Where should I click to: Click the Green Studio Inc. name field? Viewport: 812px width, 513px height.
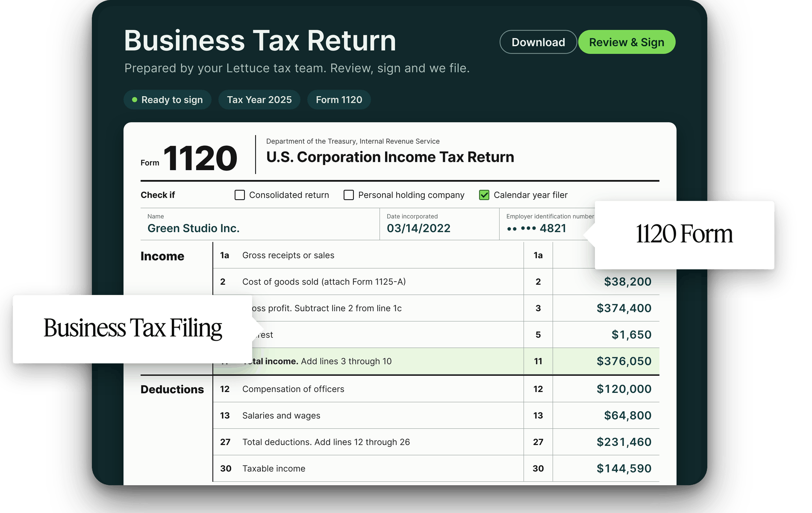(260, 224)
